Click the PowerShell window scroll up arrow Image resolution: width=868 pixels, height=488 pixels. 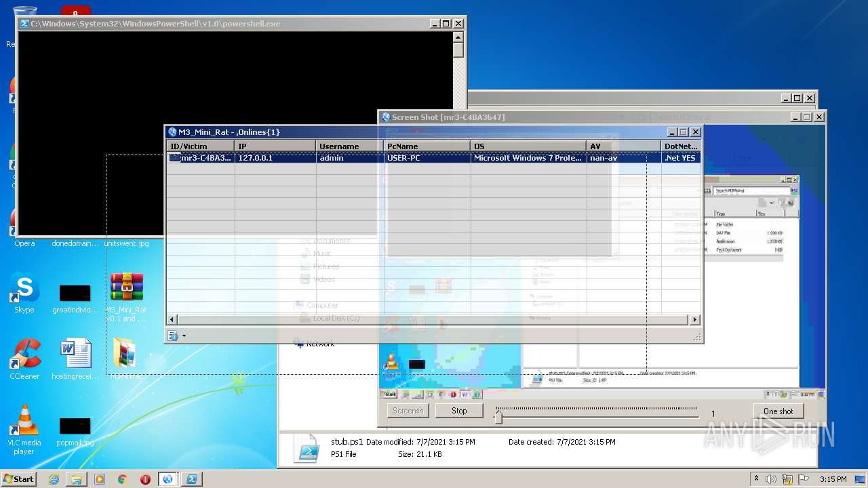pos(458,38)
